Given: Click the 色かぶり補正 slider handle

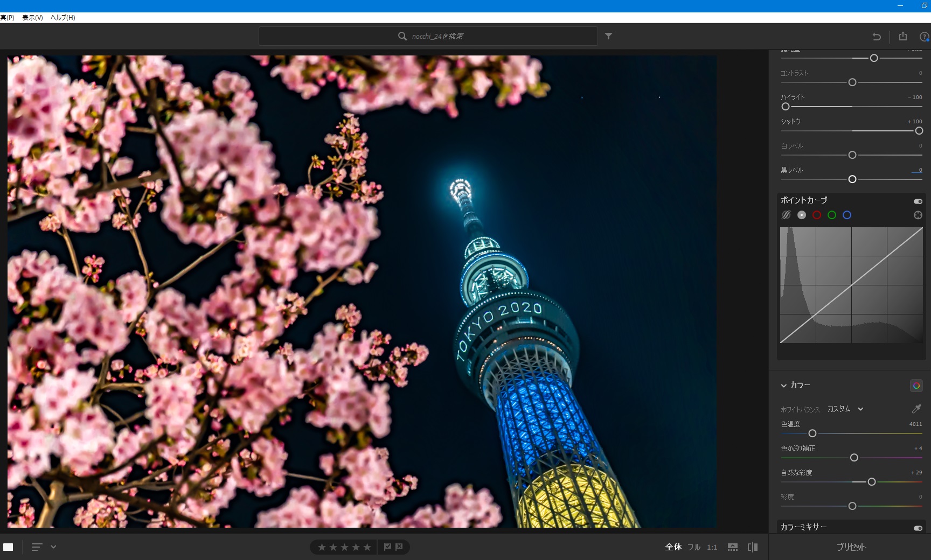Looking at the screenshot, I should click(x=854, y=458).
